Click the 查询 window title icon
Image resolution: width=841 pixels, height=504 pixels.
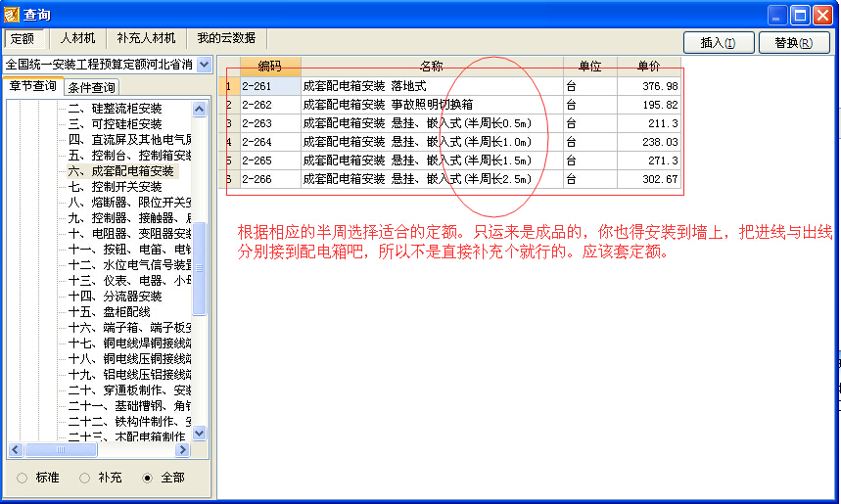click(11, 15)
